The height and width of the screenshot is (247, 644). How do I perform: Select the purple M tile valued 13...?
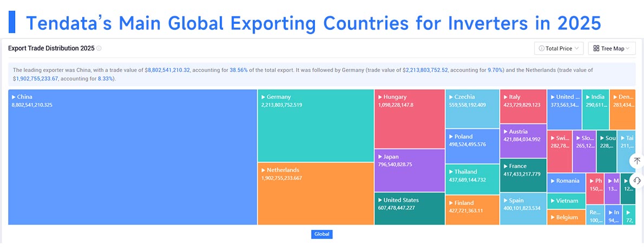pos(612,188)
